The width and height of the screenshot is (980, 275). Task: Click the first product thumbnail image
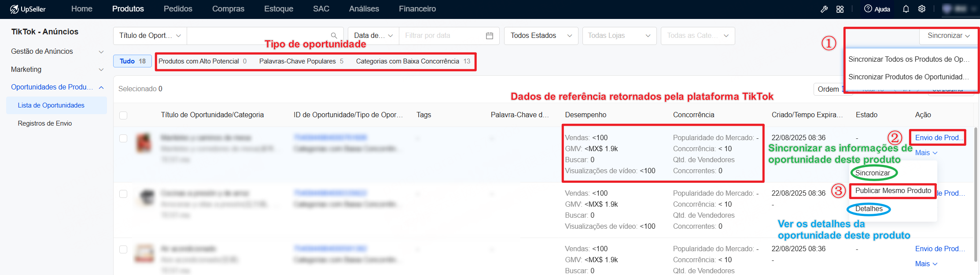tap(144, 143)
